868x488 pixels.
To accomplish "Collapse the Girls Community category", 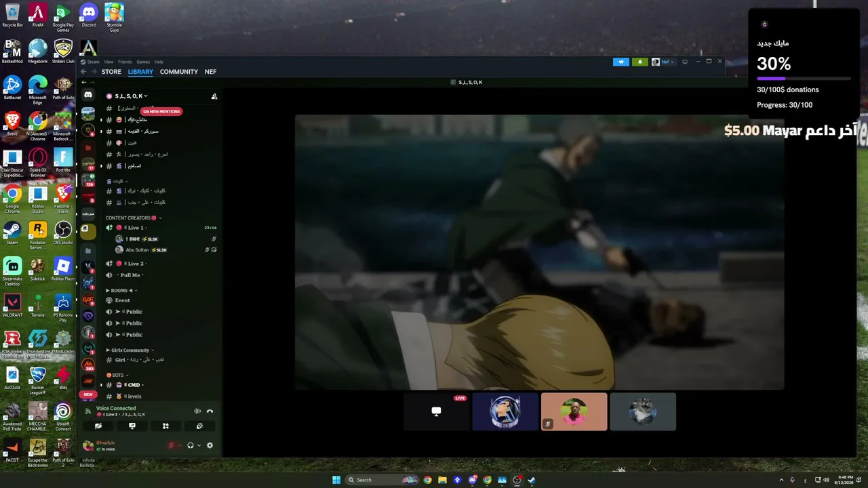I will click(130, 350).
